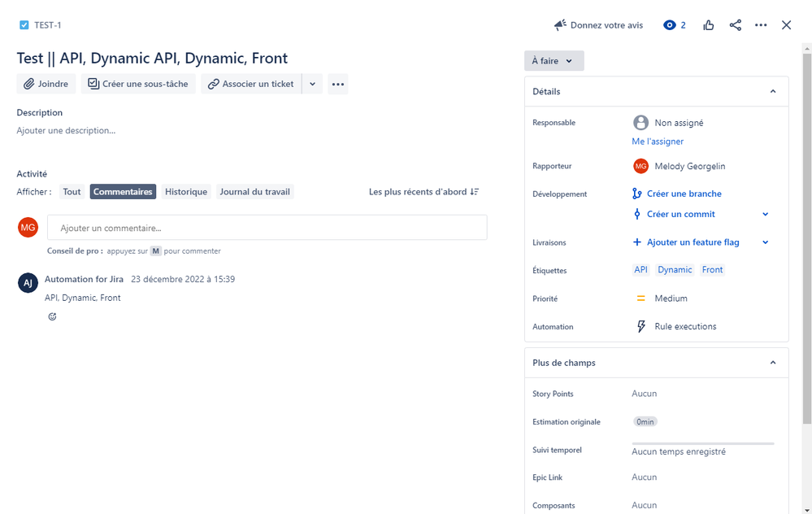Open the top-right more actions menu
This screenshot has height=514, width=812.
pyautogui.click(x=761, y=25)
